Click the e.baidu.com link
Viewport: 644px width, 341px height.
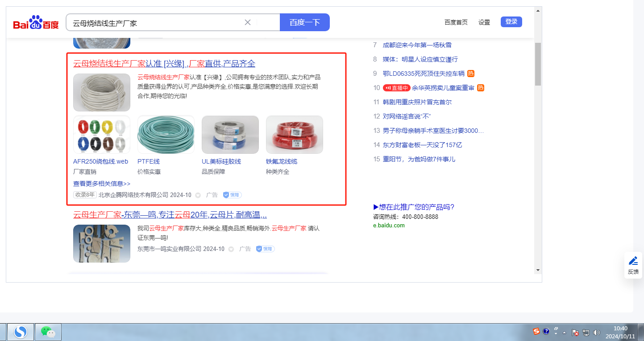389,225
